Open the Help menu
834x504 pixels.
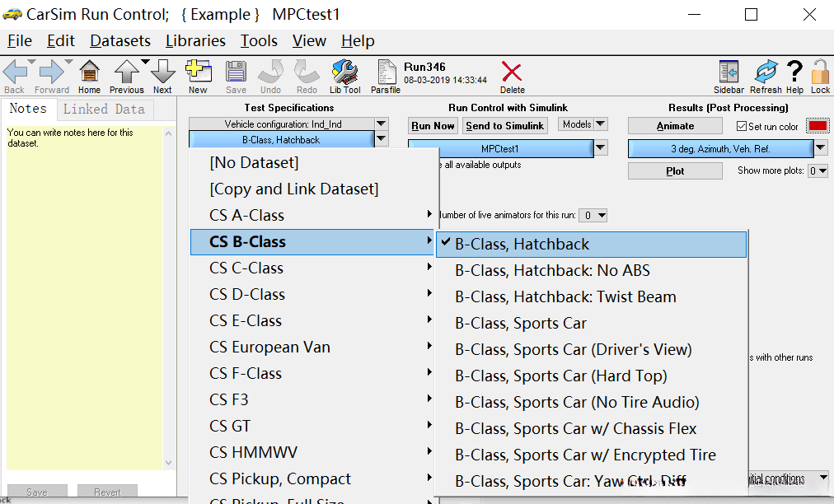(x=358, y=41)
